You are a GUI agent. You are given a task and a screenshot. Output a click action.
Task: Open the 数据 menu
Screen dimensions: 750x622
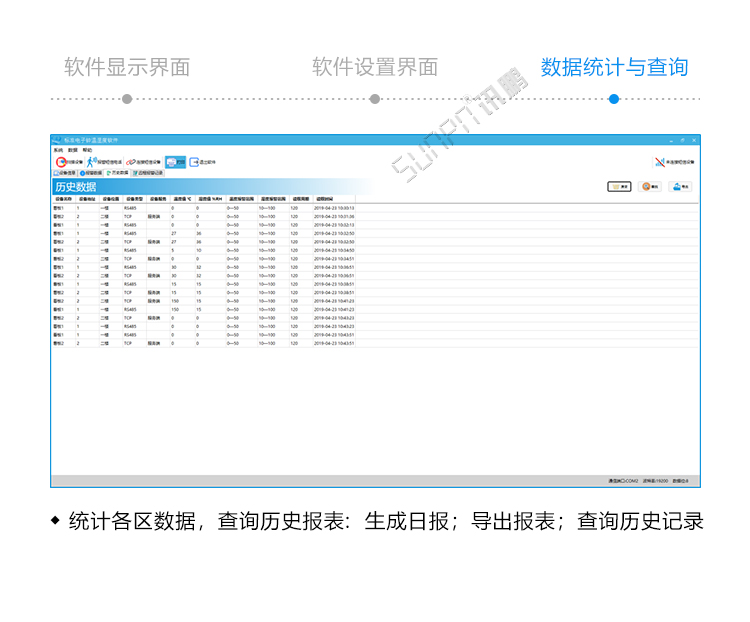[73, 149]
